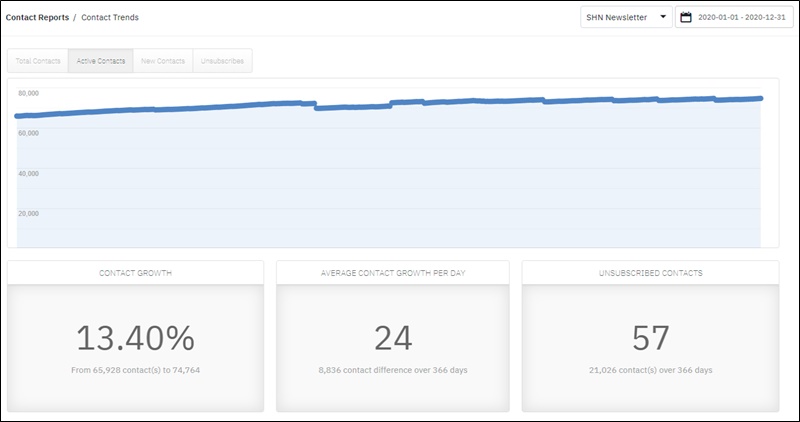800x422 pixels.
Task: Click the 80,000 y-axis label
Action: coord(29,93)
